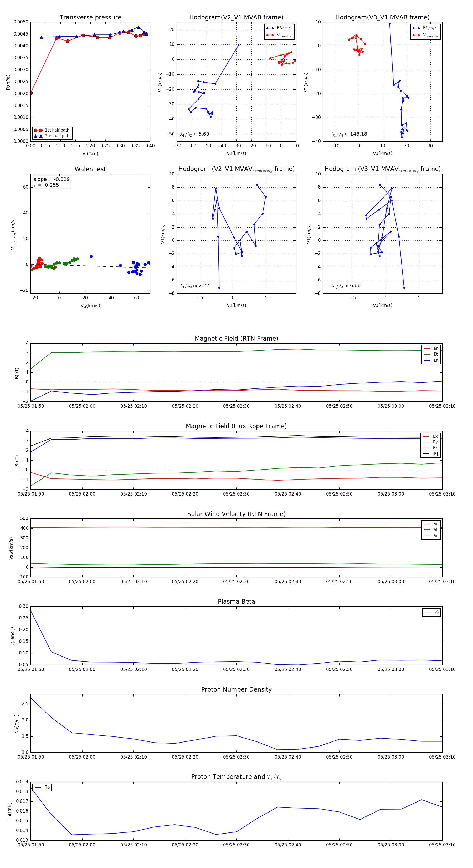Screen dimensions: 473x868
Task: Click 'Solar Wind Velocity (RTN Frame)' title
Action: (236, 514)
